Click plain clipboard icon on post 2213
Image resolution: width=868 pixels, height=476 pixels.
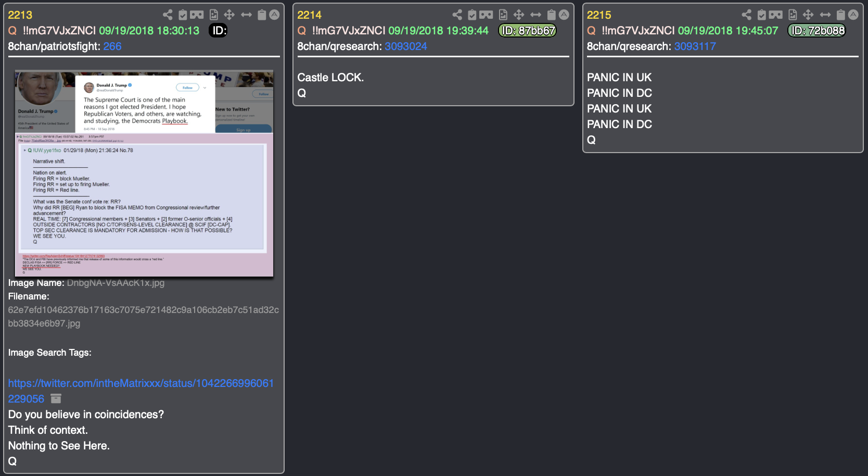click(x=262, y=15)
